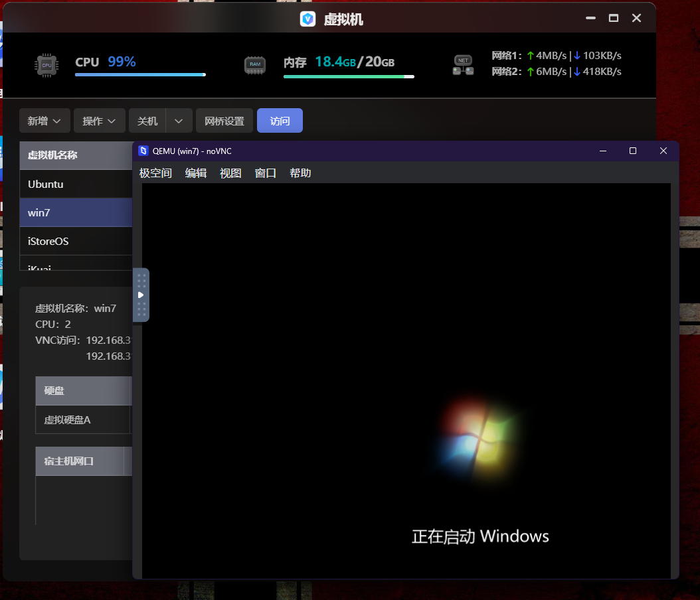Click the 硬盘 table header
The height and width of the screenshot is (600, 700).
84,391
